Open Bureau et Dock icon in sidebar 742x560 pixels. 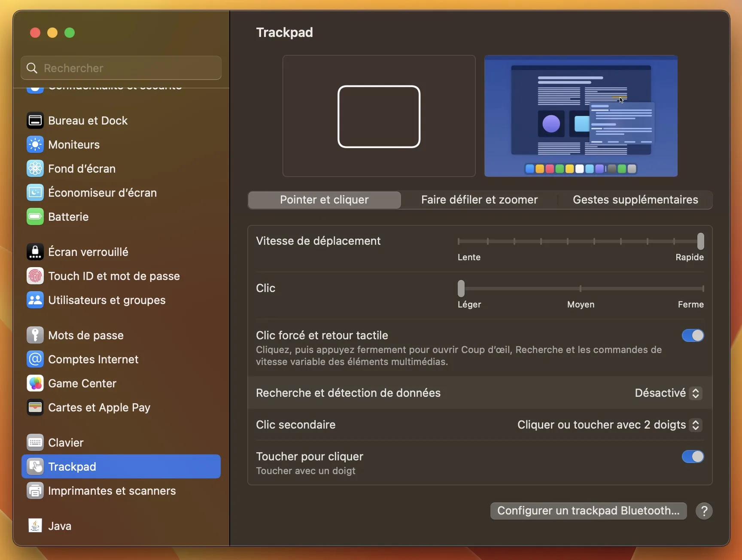(35, 121)
